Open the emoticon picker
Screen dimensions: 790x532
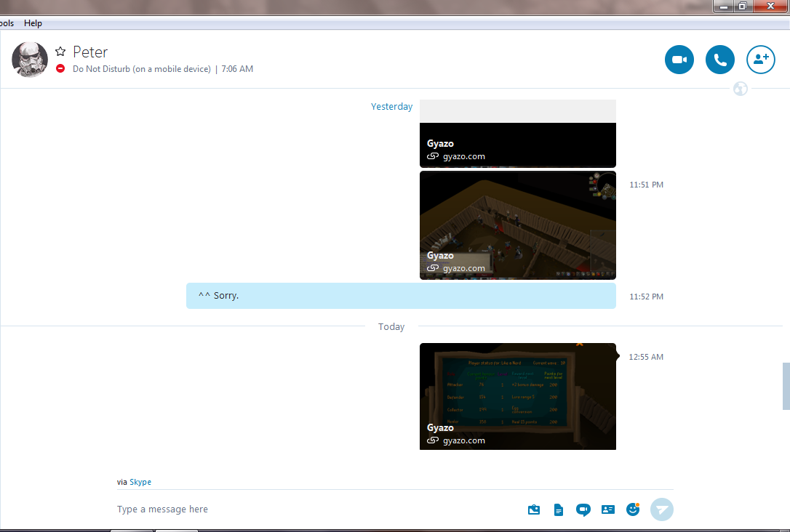pos(633,509)
